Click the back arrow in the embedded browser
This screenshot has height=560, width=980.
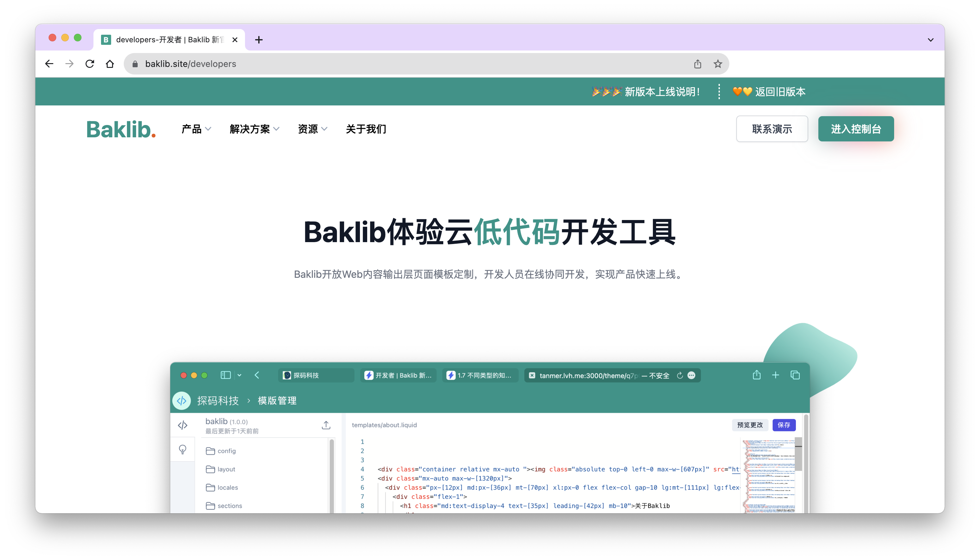[x=257, y=375]
